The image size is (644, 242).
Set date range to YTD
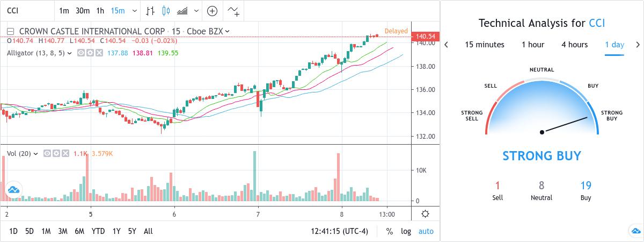click(98, 231)
